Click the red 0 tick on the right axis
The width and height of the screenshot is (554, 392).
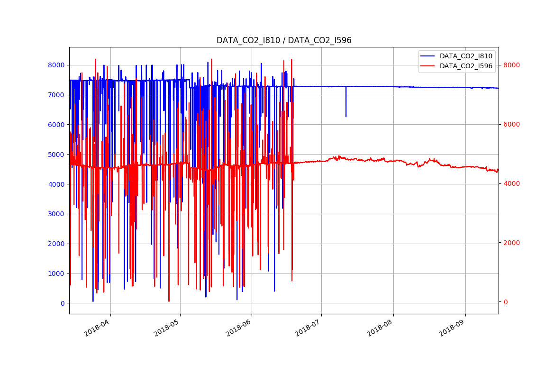(505, 302)
